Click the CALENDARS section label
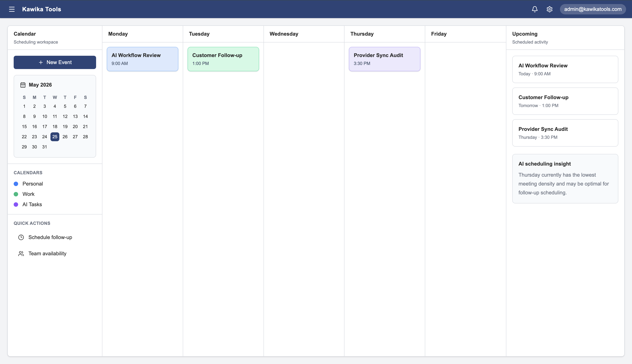Screen dimensions: 632x364 pos(28,173)
